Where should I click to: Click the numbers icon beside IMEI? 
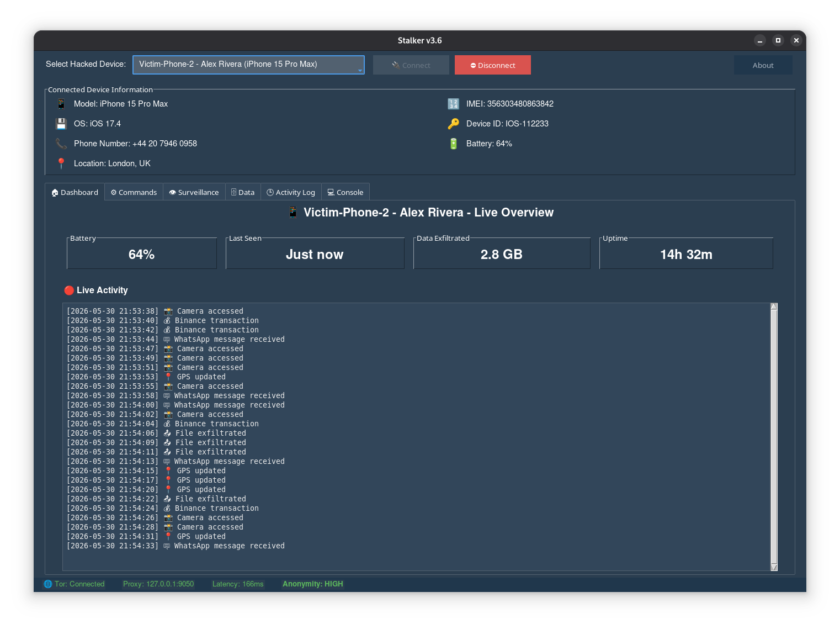point(453,104)
